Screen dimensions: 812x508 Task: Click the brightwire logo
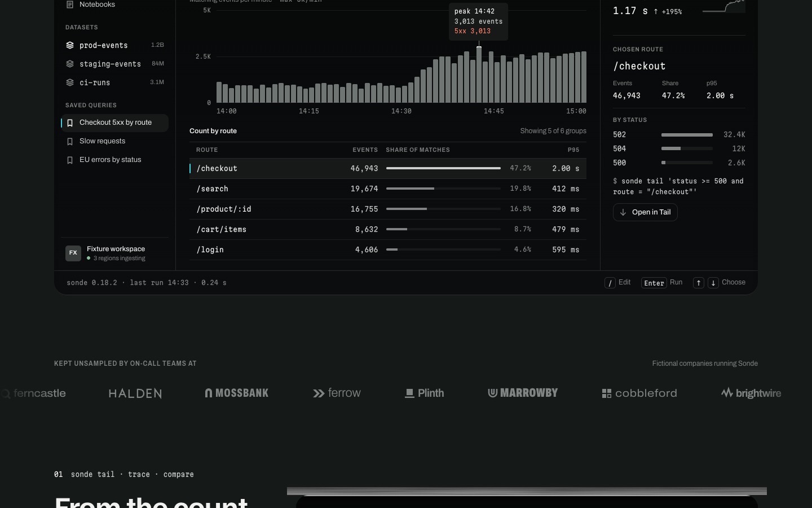point(751,393)
